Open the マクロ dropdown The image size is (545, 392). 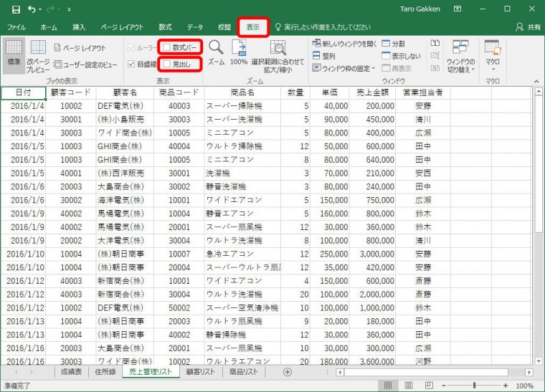[x=493, y=56]
